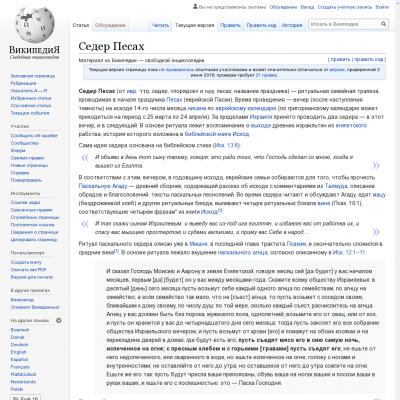The image size is (400, 400).
Task: Follow the Пасхальную Агаду article link
Action: tap(103, 186)
